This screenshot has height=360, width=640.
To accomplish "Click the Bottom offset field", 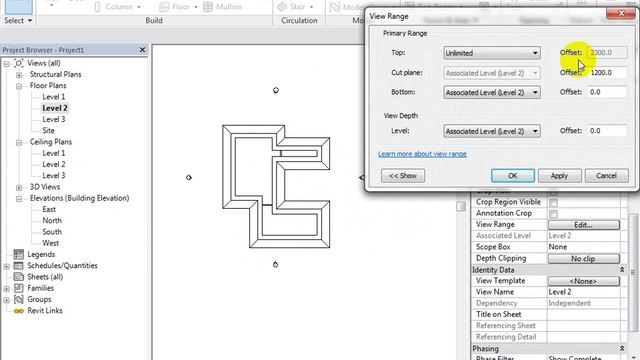I will 607,92.
